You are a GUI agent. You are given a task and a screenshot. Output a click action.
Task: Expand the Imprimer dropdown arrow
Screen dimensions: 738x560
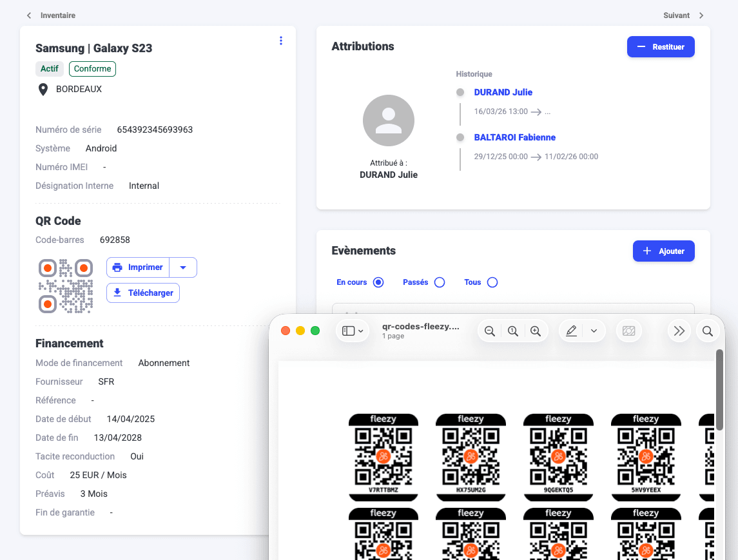pyautogui.click(x=183, y=267)
